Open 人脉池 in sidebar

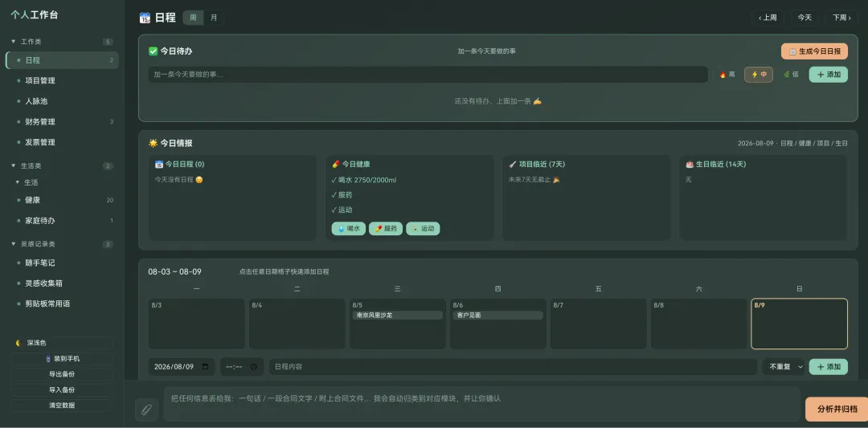point(62,101)
